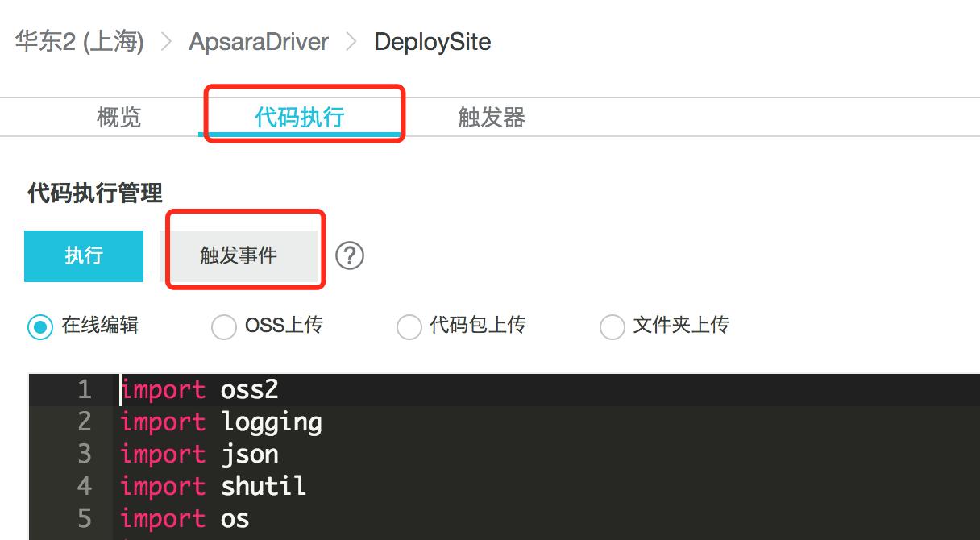The image size is (980, 540).
Task: Open the ApsaraDriver breadcrumb link
Action: [x=258, y=42]
